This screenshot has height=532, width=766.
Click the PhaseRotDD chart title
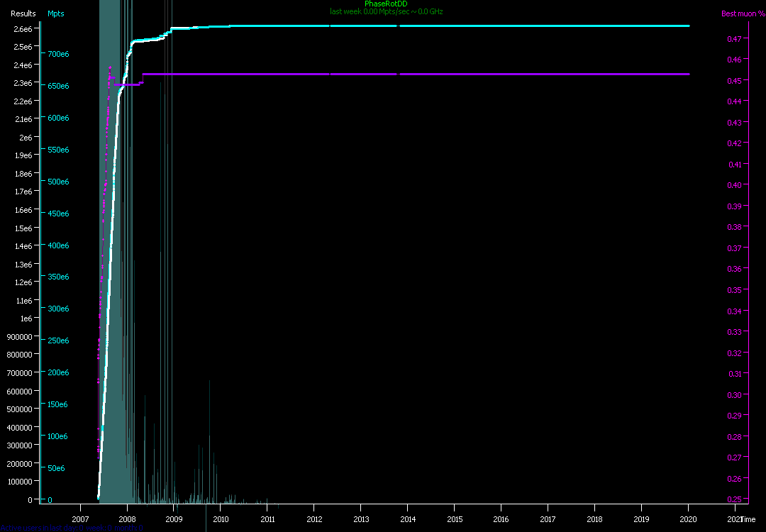click(386, 4)
